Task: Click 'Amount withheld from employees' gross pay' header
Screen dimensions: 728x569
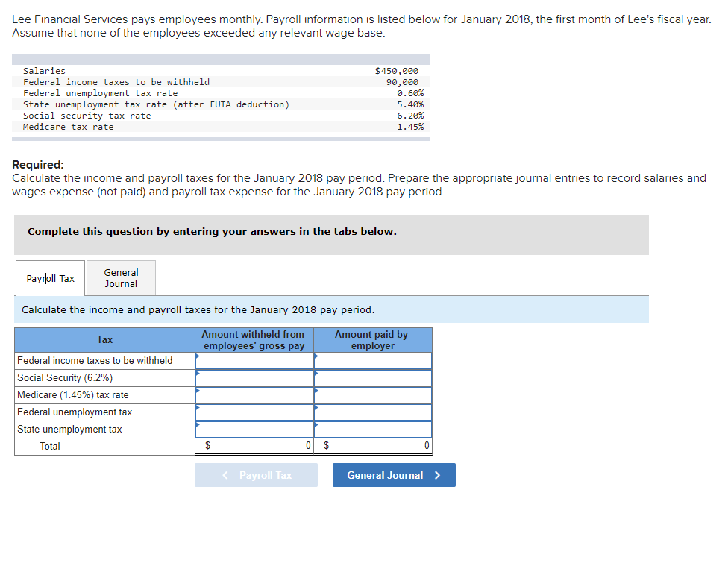Action: pyautogui.click(x=254, y=340)
